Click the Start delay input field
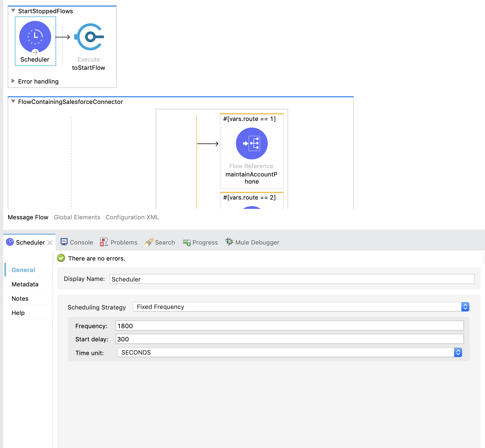Viewport: 485px width, 448px height. [x=289, y=339]
